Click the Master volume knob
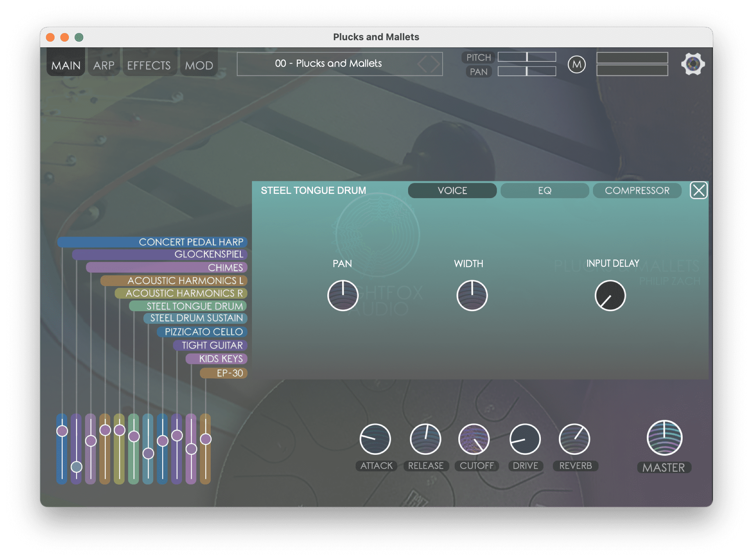This screenshot has height=560, width=753. (x=664, y=438)
